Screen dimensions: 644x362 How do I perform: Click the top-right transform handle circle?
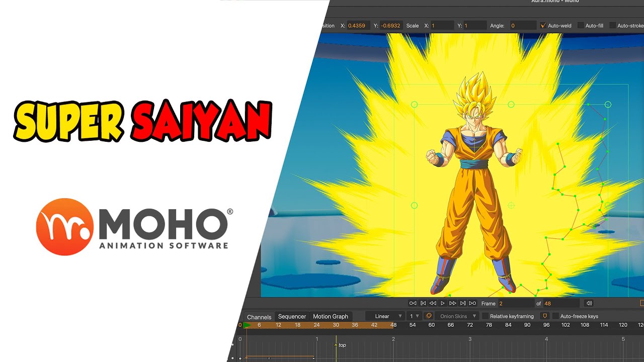(608, 105)
